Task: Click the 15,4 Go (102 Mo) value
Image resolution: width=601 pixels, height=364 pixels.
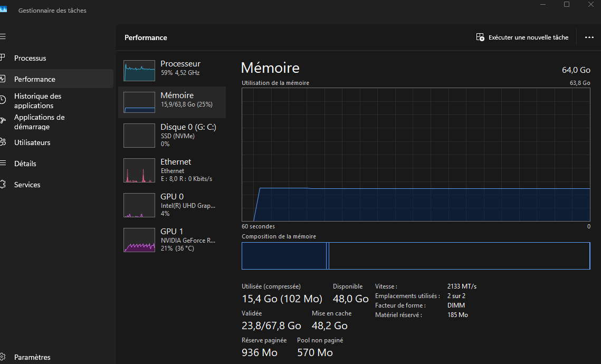Action: (282, 299)
